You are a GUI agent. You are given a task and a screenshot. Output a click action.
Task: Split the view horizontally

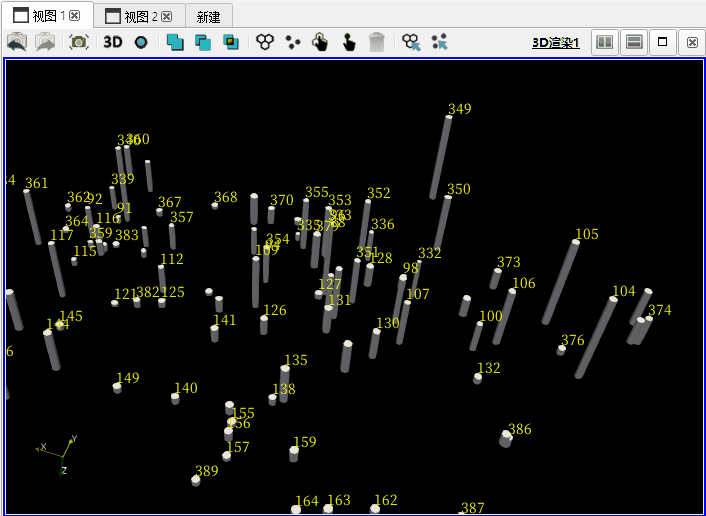tap(604, 42)
